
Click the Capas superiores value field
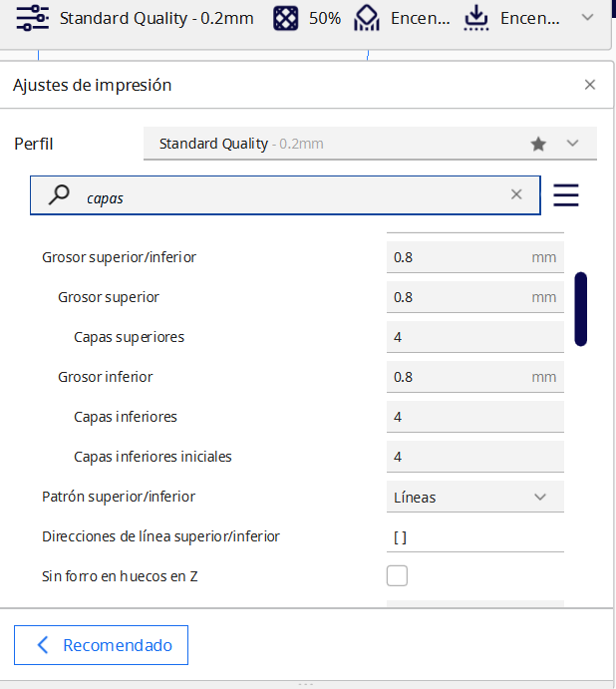click(x=474, y=337)
